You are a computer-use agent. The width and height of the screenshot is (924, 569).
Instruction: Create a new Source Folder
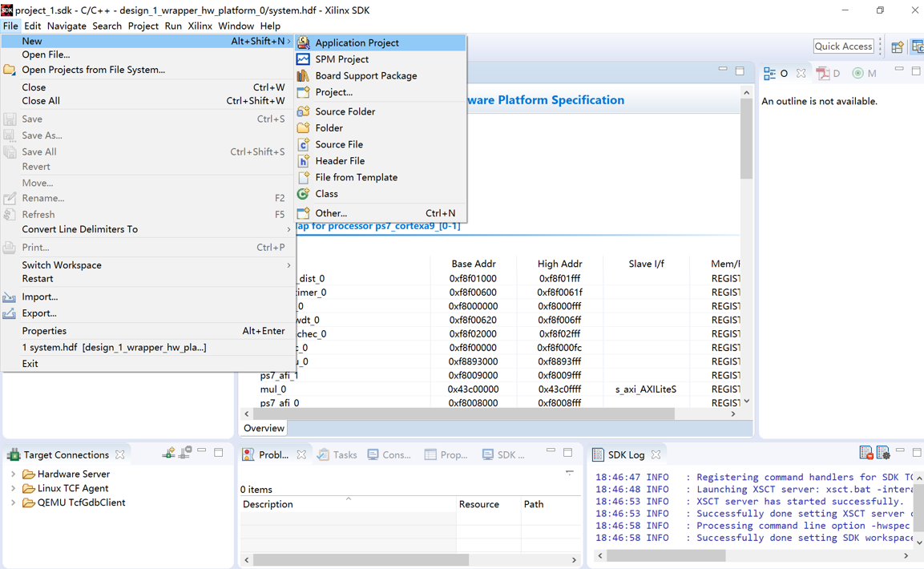381,111
